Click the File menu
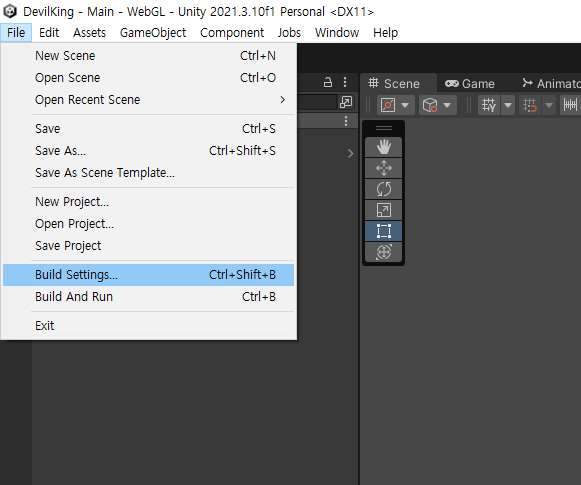Screen dimensions: 581x485 click(x=16, y=33)
